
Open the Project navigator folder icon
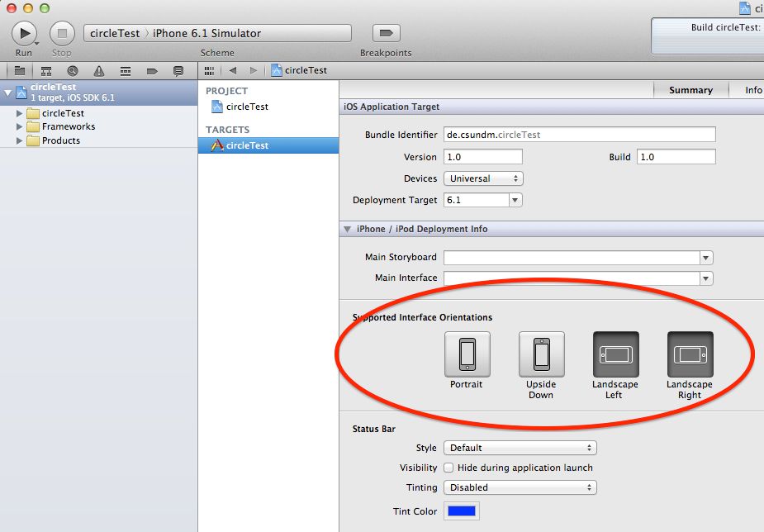click(x=20, y=71)
